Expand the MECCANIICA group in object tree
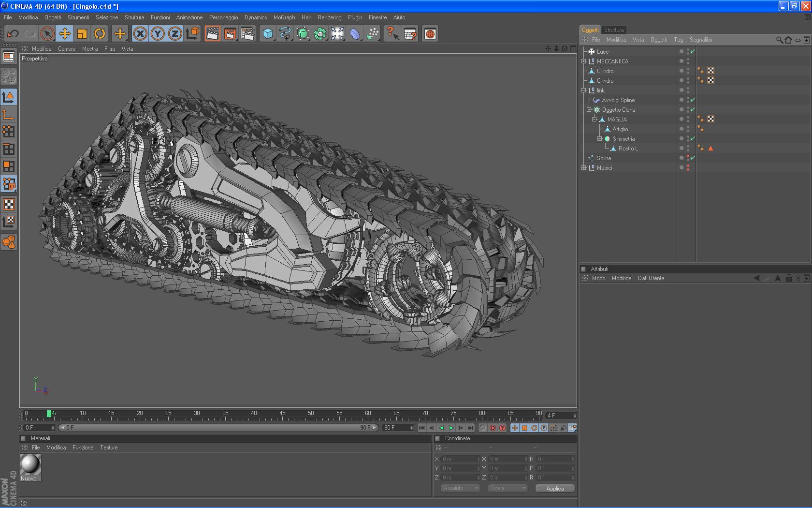Image resolution: width=812 pixels, height=508 pixels. 584,61
